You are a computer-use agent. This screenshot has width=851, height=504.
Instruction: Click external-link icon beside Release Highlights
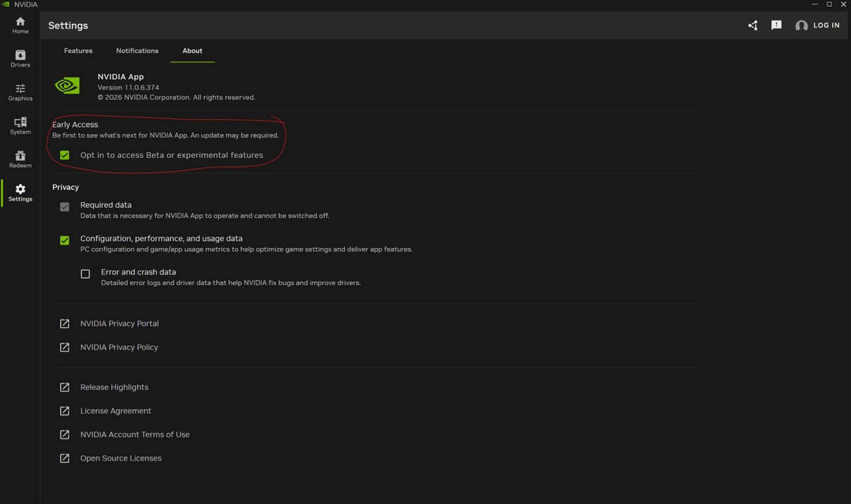pyautogui.click(x=65, y=388)
